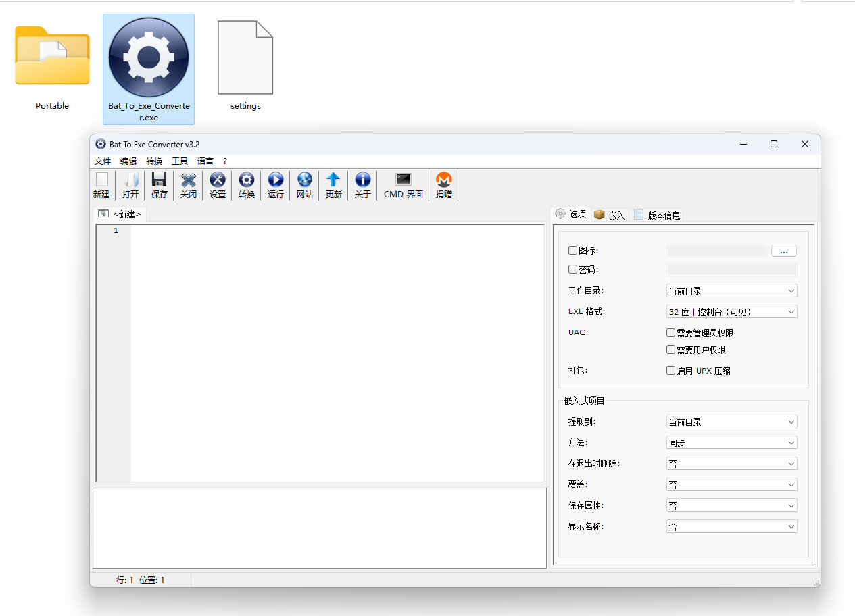This screenshot has width=855, height=616.
Task: Select the <新建> document tab
Action: point(120,214)
